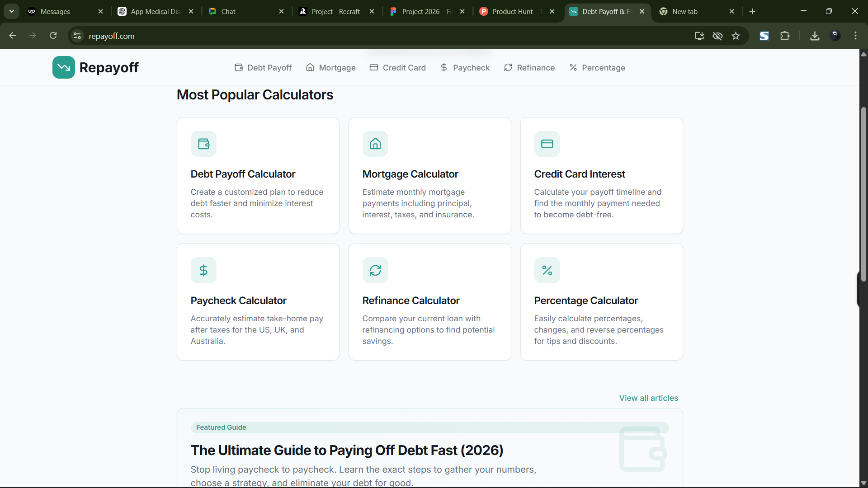Open the Mortgage navigation menu item
868x488 pixels.
click(331, 68)
